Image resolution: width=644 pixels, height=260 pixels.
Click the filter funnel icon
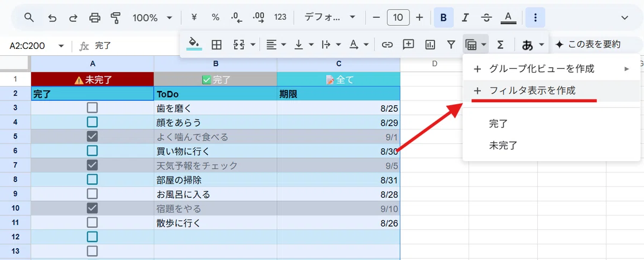[x=451, y=45]
